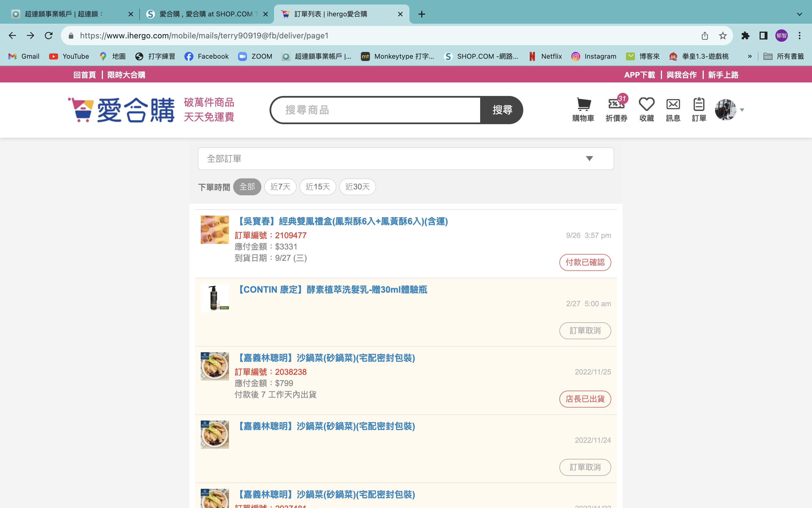Screen dimensions: 812x508
Task: Open the tab search chevron in tab strip
Action: 800,14
